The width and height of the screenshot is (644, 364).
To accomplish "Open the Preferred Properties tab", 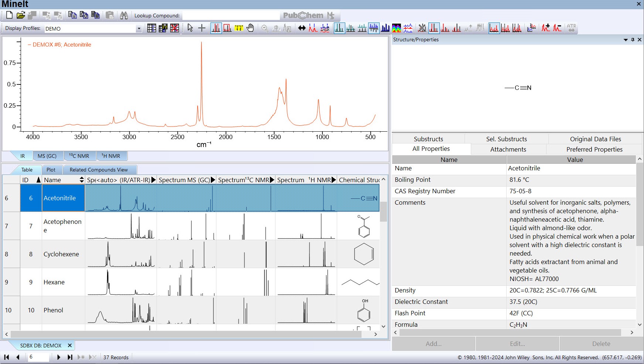I will tap(594, 149).
